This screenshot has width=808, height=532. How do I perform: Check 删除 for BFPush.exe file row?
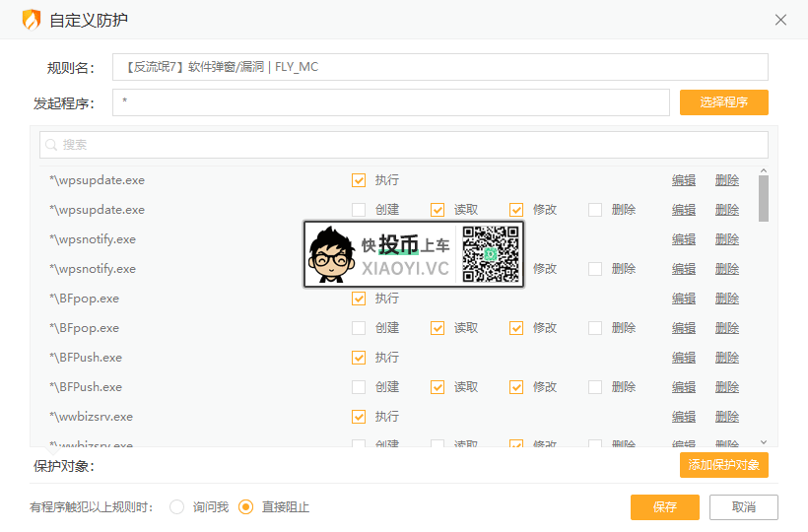595,387
